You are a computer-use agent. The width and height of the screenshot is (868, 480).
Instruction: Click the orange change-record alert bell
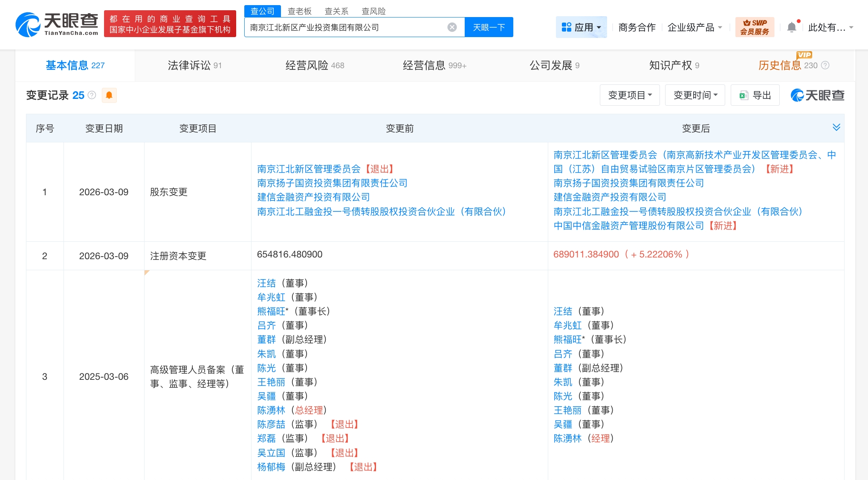[x=109, y=95]
